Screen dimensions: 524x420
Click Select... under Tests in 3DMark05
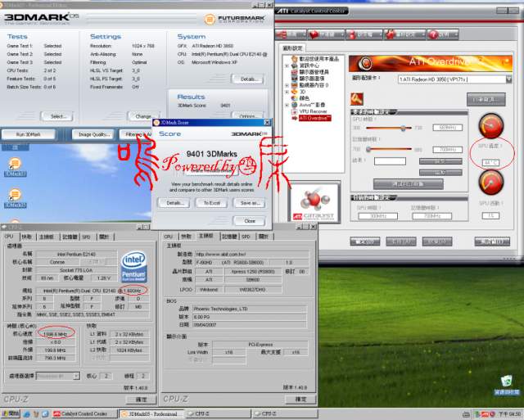point(57,116)
